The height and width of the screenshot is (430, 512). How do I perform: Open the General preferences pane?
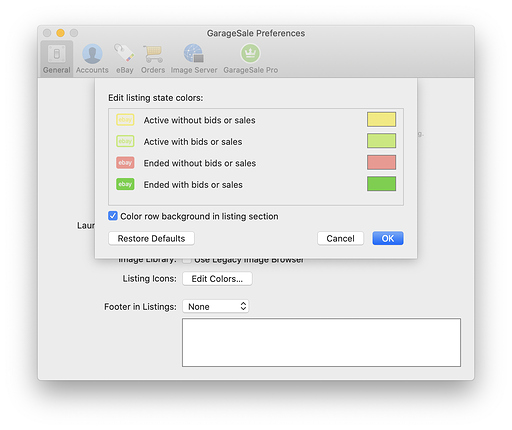point(57,59)
